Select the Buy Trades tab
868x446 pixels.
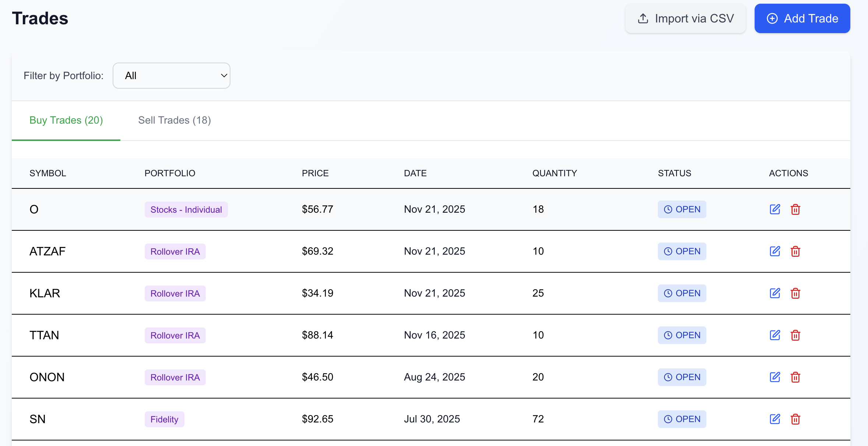(66, 120)
